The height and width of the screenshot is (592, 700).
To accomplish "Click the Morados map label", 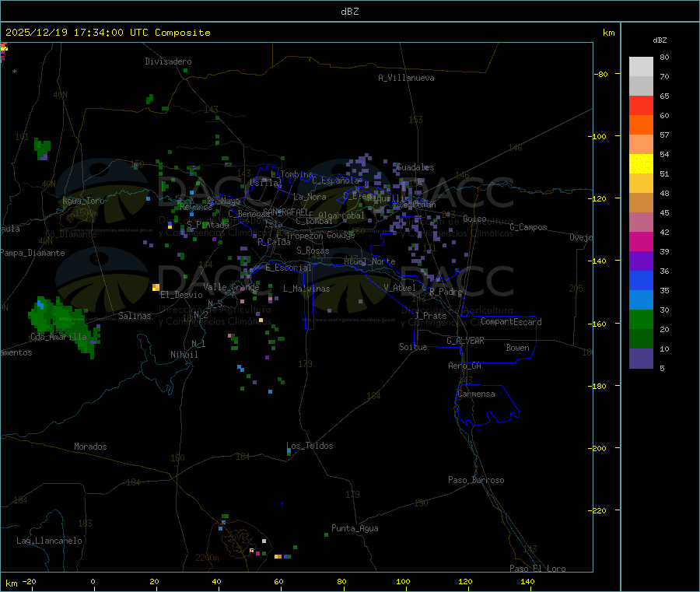I will pyautogui.click(x=90, y=447).
